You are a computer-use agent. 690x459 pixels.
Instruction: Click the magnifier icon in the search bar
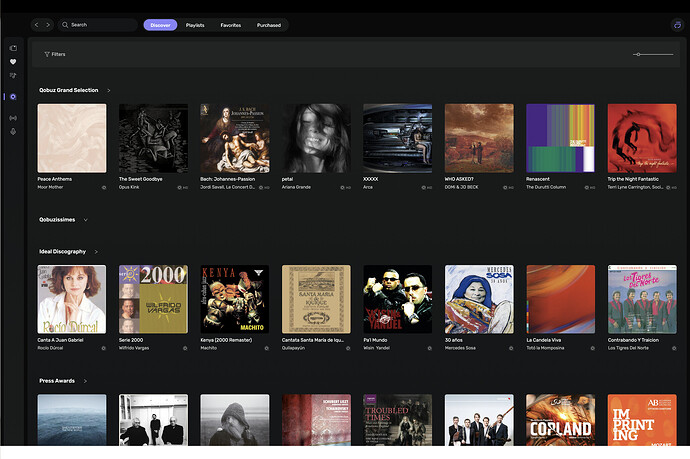[65, 25]
